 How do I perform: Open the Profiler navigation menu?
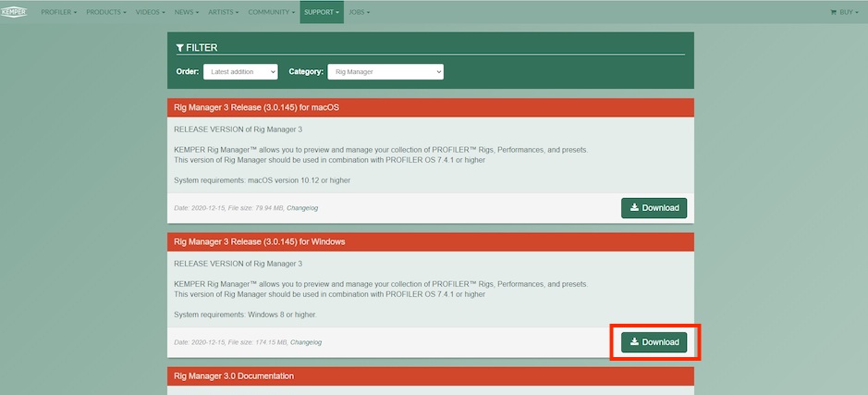pos(58,12)
